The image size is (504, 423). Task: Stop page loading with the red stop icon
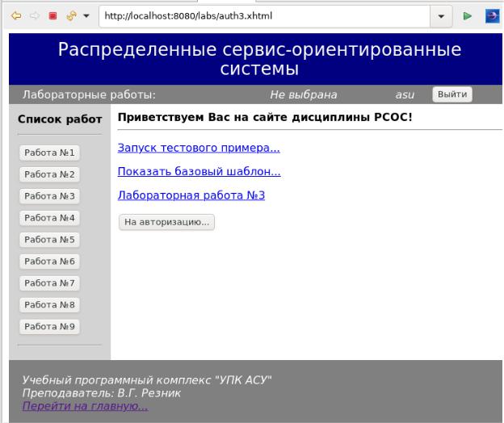pyautogui.click(x=52, y=15)
